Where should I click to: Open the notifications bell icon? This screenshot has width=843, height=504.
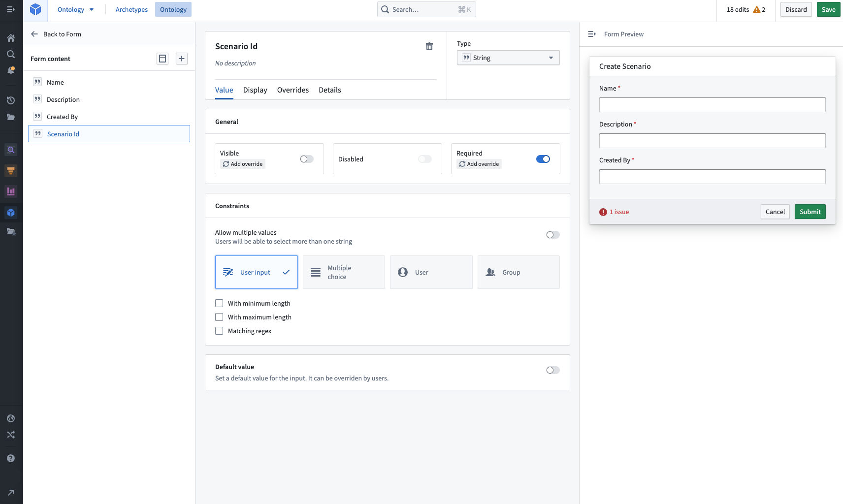click(x=11, y=70)
